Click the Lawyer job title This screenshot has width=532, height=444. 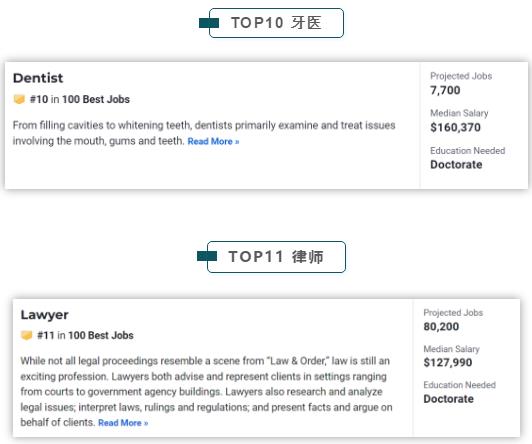pyautogui.click(x=44, y=315)
